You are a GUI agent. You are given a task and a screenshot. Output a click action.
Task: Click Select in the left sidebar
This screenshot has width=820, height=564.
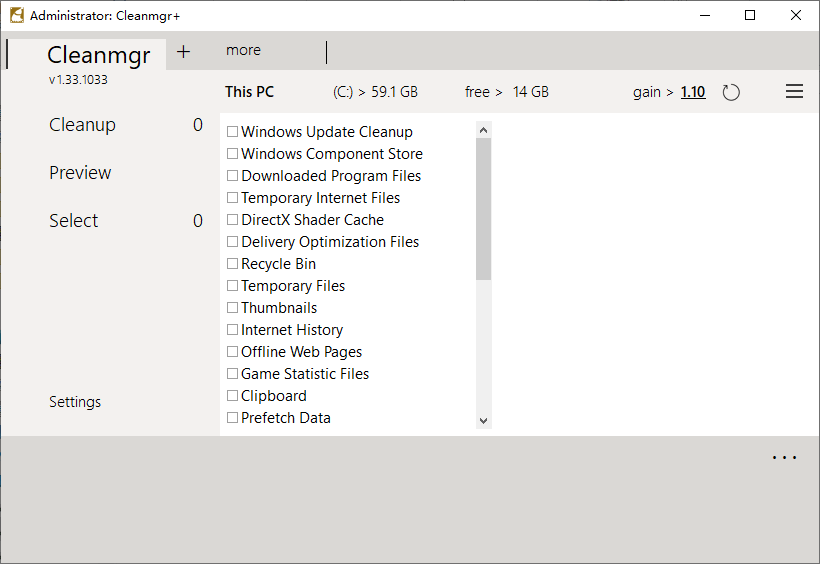(74, 221)
